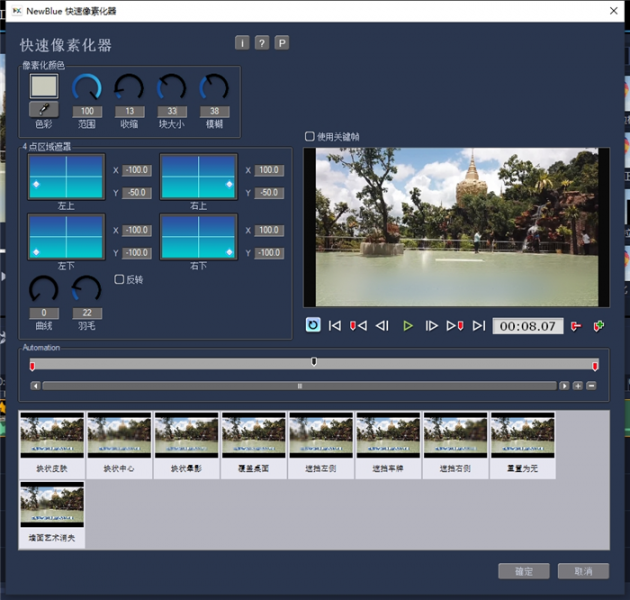Click the Automation timeline playhead marker
This screenshot has height=600, width=630.
click(x=314, y=362)
